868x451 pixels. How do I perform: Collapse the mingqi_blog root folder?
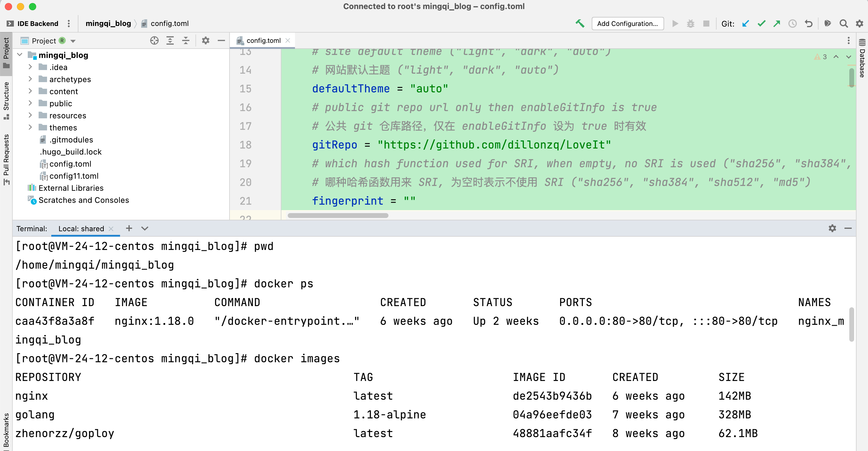click(20, 55)
